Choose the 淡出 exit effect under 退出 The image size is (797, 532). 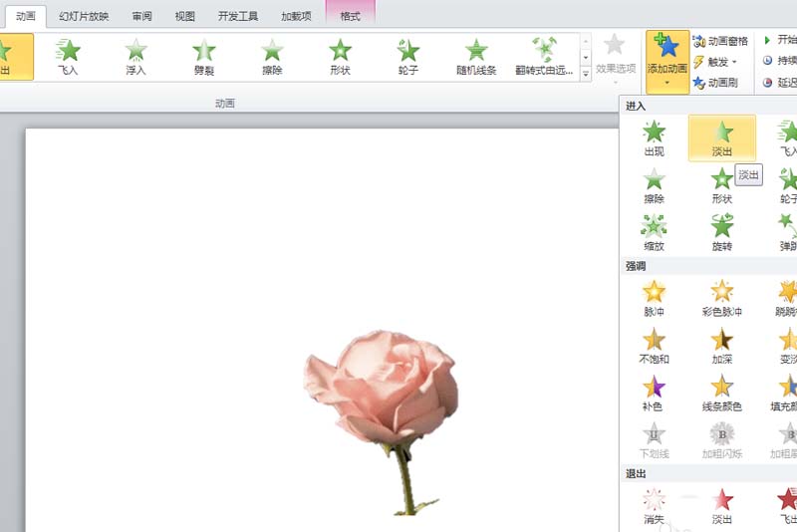click(x=721, y=506)
